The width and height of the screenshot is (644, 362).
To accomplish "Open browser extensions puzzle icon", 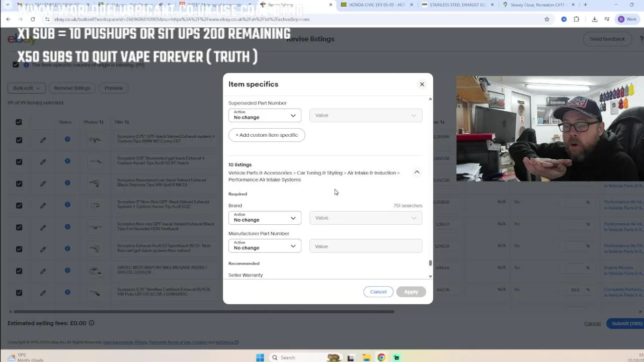I will tap(576, 19).
